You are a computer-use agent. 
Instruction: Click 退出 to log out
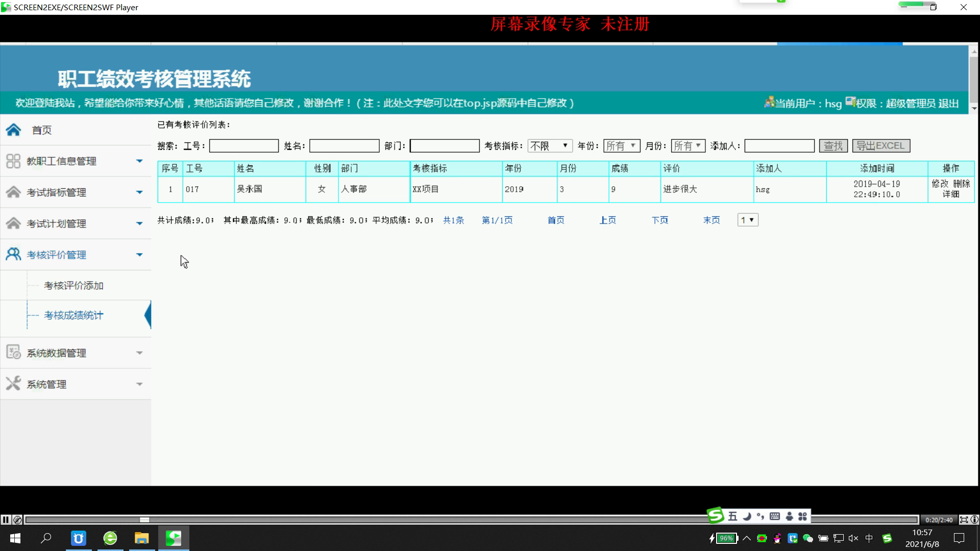(948, 103)
